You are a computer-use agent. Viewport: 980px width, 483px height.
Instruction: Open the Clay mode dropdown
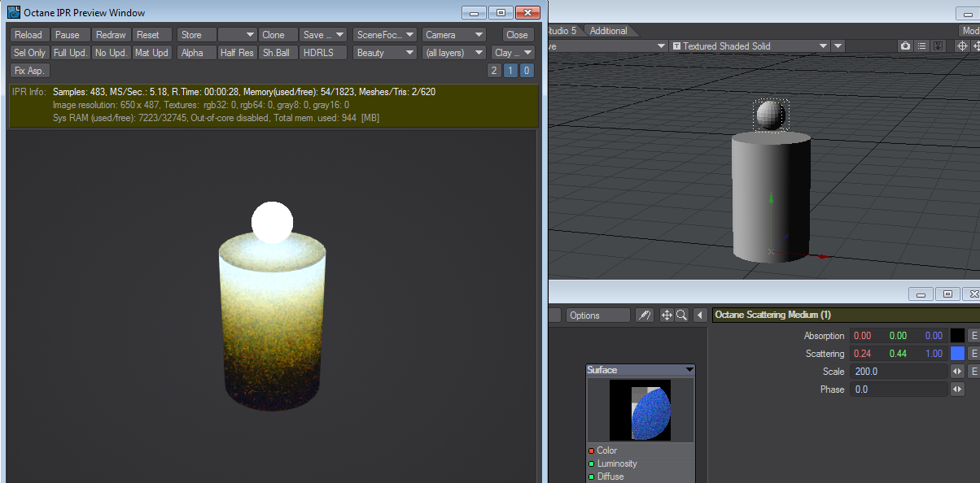pyautogui.click(x=513, y=53)
